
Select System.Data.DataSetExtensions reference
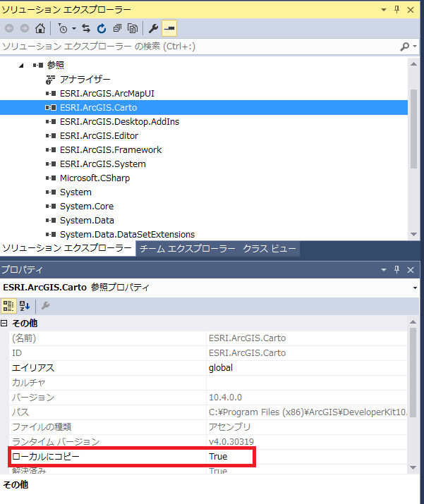tap(128, 235)
